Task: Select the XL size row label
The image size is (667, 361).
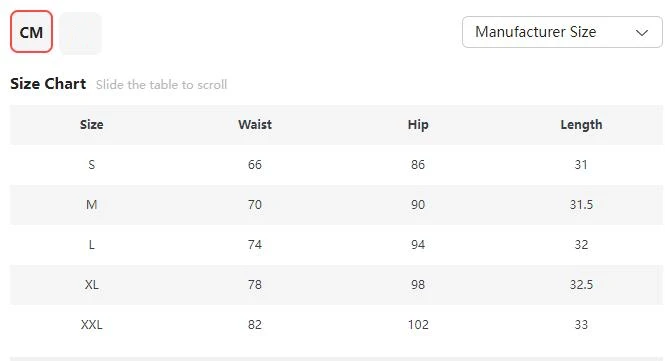Action: (x=91, y=284)
